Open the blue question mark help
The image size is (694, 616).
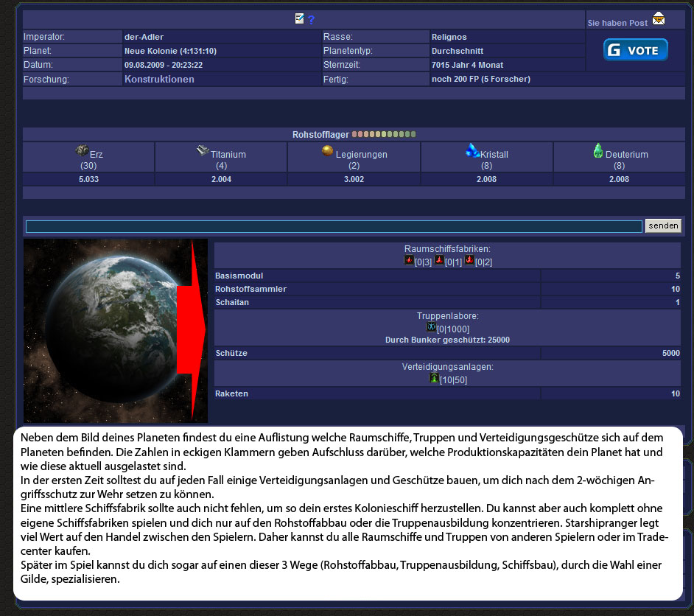coord(311,20)
